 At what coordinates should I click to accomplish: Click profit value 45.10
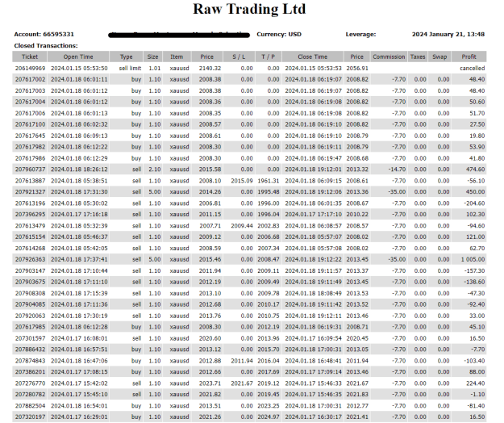(x=477, y=327)
